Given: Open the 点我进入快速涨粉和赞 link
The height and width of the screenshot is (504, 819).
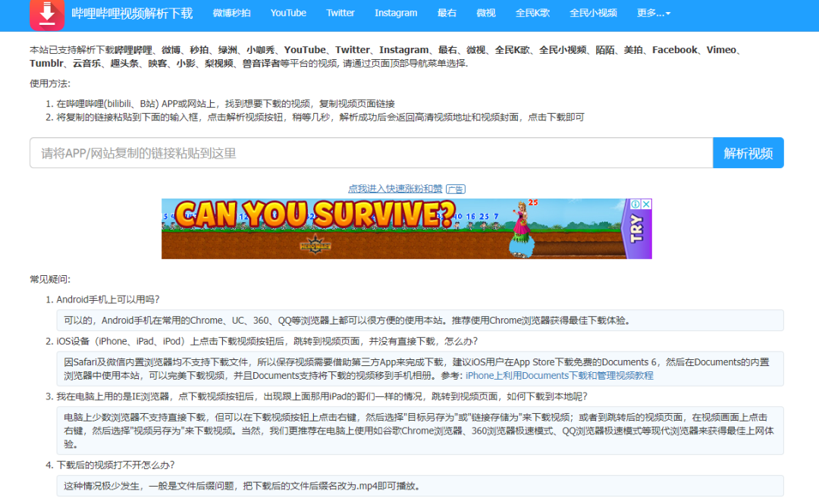Looking at the screenshot, I should coord(395,189).
